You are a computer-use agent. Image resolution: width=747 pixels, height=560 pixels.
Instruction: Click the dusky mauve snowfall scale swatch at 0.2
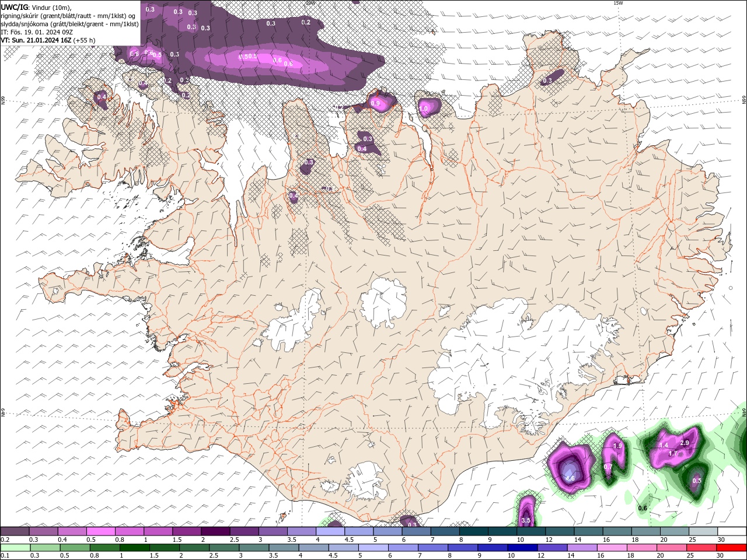[x=15, y=531]
